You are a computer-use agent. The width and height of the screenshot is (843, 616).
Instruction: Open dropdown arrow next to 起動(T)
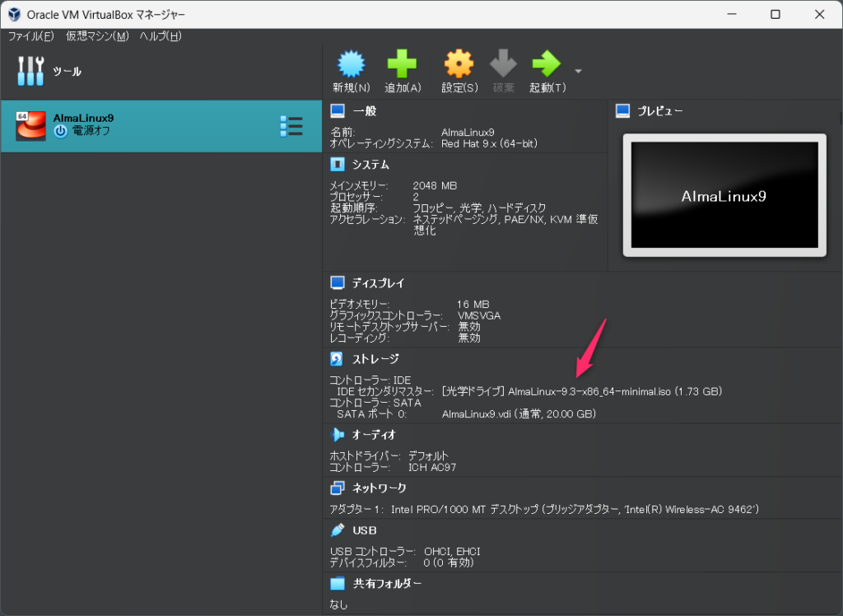pos(578,72)
